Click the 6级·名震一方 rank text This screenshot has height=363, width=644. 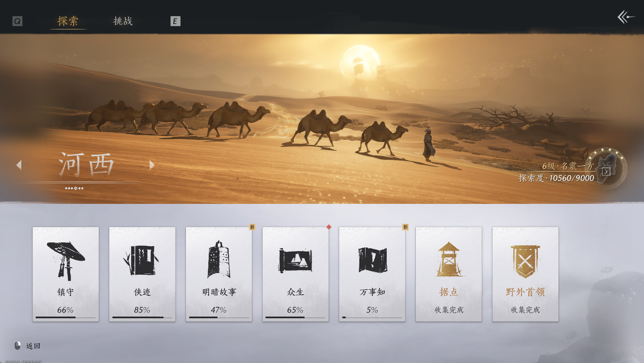[x=568, y=166]
